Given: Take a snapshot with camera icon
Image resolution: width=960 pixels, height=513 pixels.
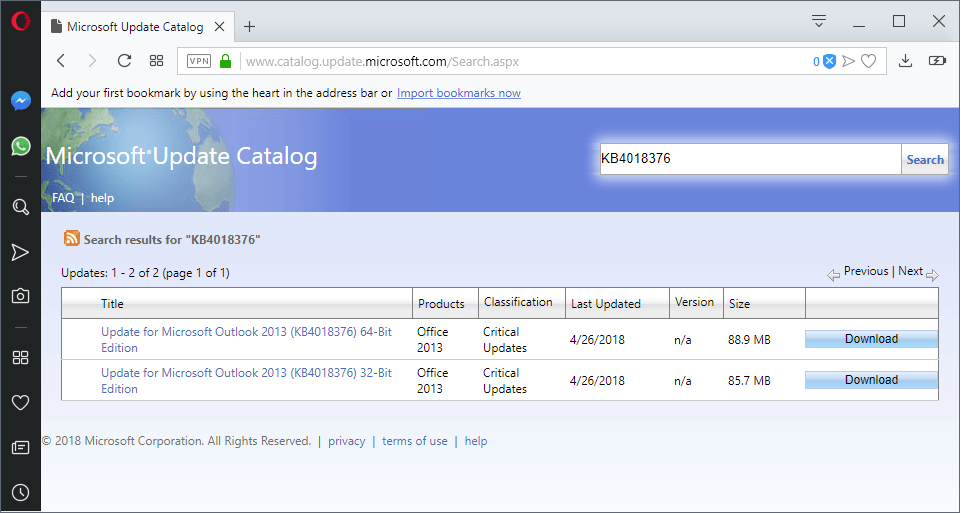Looking at the screenshot, I should point(20,296).
